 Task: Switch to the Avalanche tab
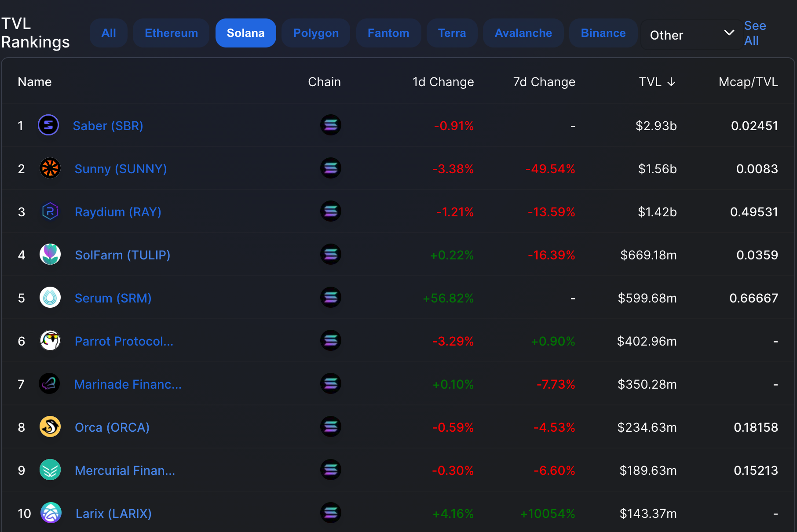523,33
